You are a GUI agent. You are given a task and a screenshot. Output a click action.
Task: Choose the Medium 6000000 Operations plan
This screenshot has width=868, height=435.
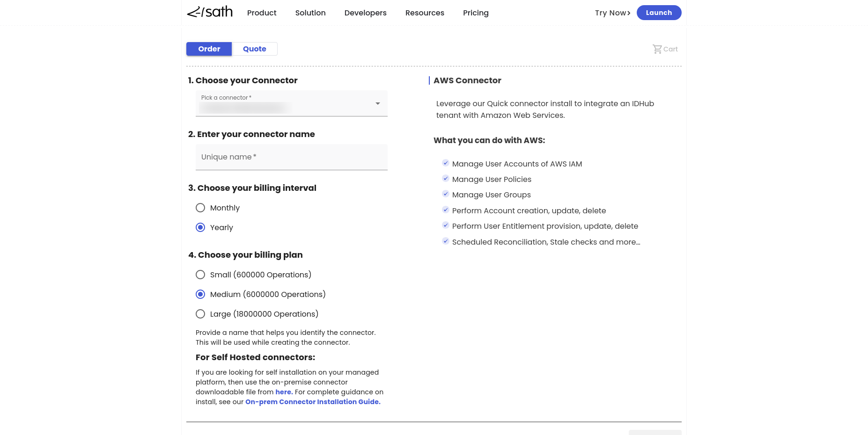pos(200,294)
